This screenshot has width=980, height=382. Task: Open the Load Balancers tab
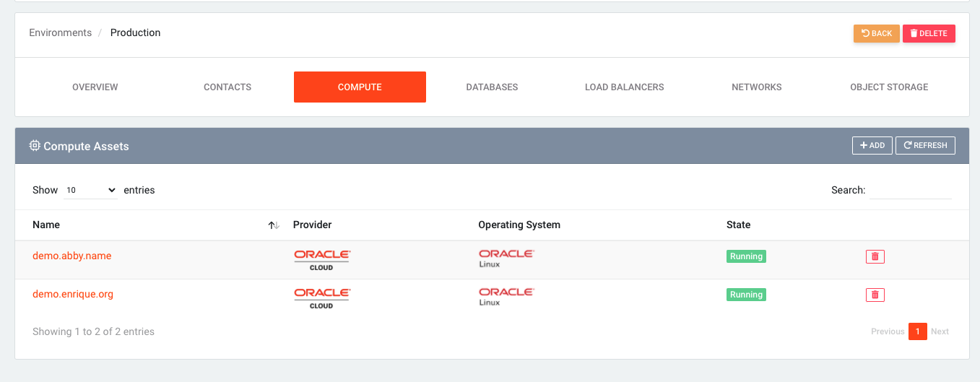(x=625, y=87)
